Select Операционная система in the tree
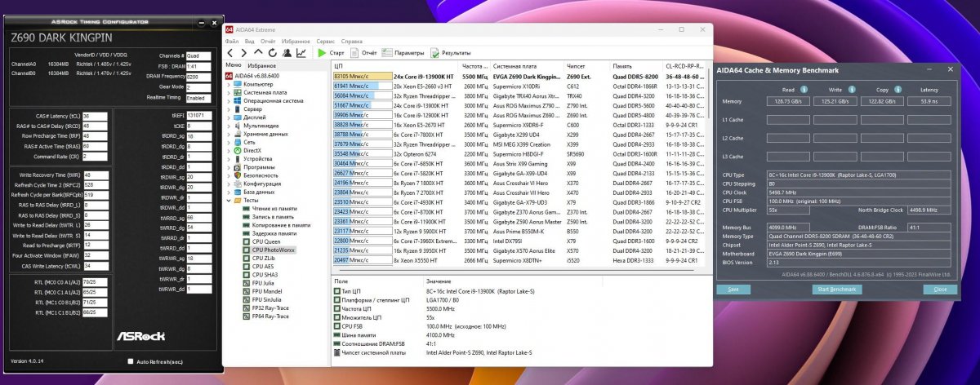Viewport: 980px width, 385px height. (267, 100)
